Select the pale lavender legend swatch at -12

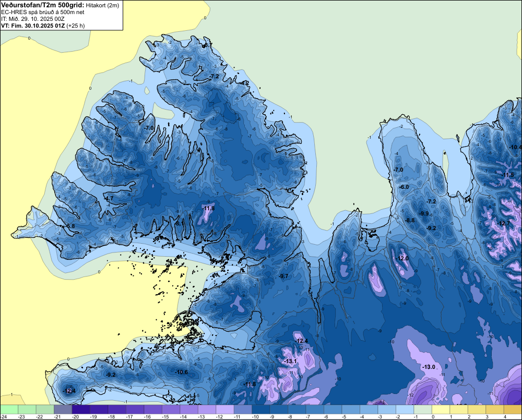(x=224, y=409)
